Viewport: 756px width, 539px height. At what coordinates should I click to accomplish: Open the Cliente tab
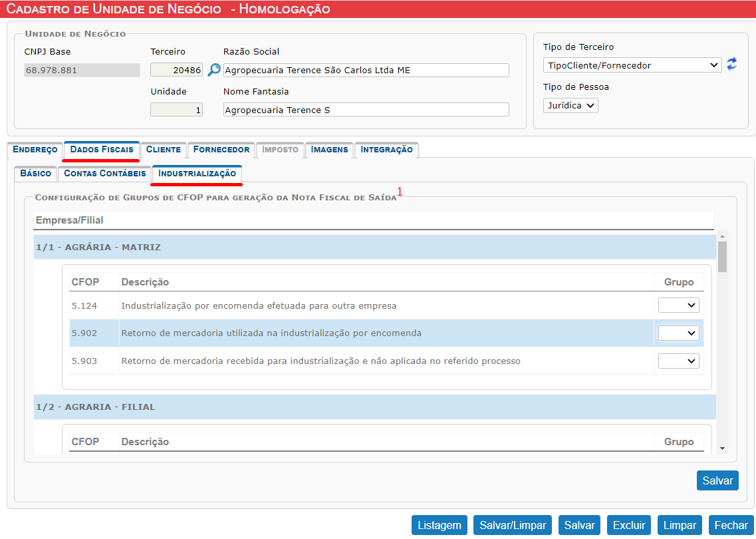(164, 150)
